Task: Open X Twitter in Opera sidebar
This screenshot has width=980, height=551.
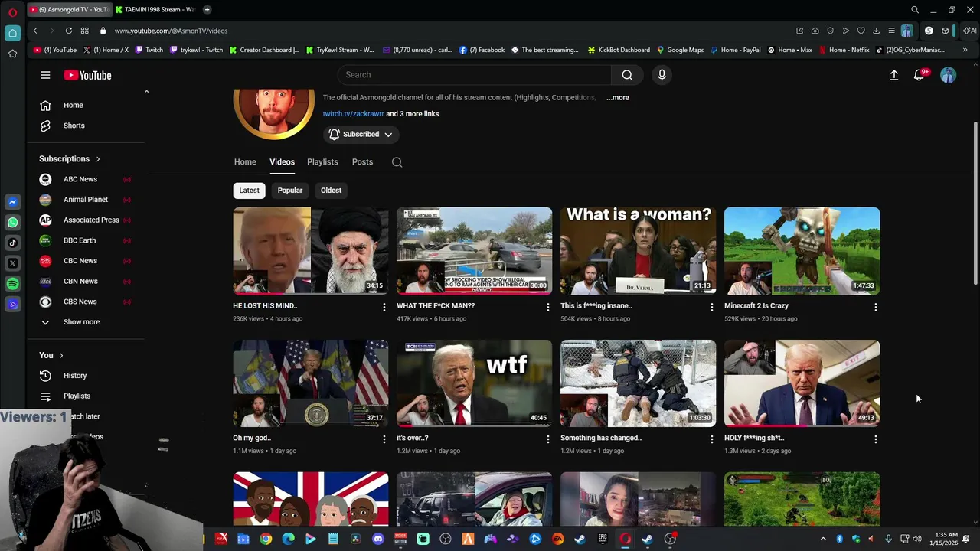Action: (12, 263)
